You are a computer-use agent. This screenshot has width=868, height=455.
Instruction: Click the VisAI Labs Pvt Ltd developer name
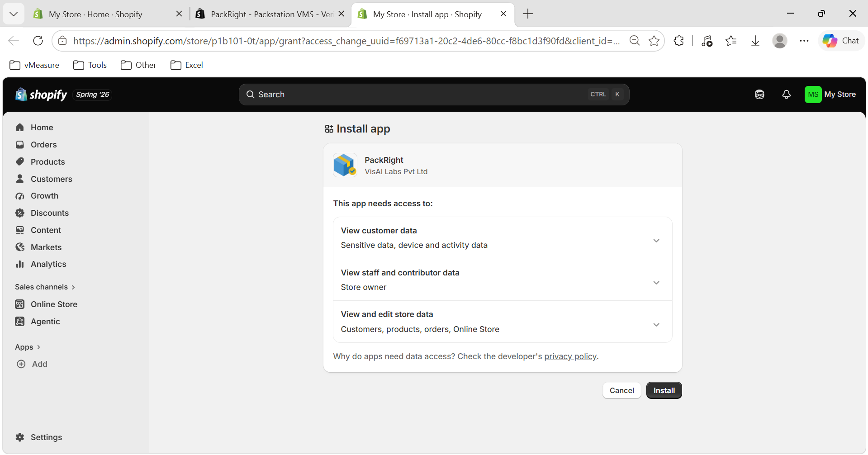pos(396,172)
